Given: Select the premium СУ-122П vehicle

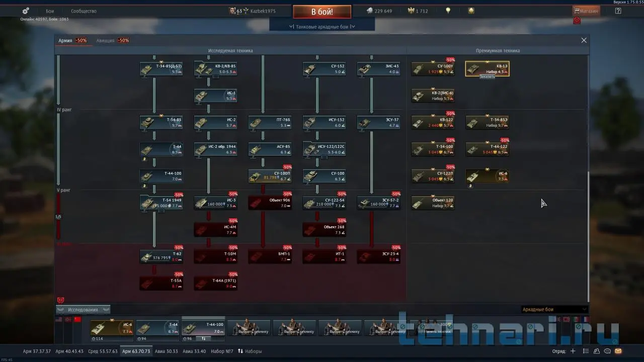Looking at the screenshot, I should [x=433, y=176].
